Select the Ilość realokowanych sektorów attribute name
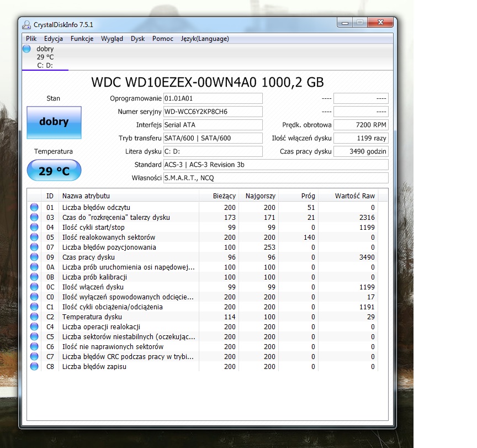 [x=109, y=238]
